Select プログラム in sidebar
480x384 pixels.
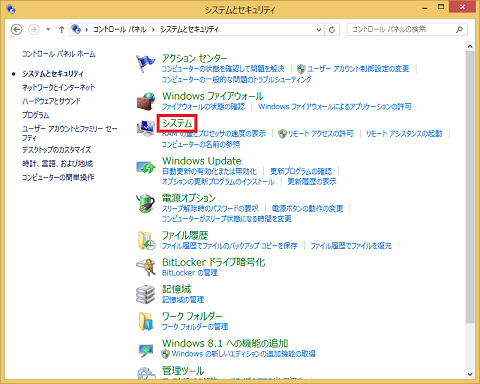click(x=36, y=115)
